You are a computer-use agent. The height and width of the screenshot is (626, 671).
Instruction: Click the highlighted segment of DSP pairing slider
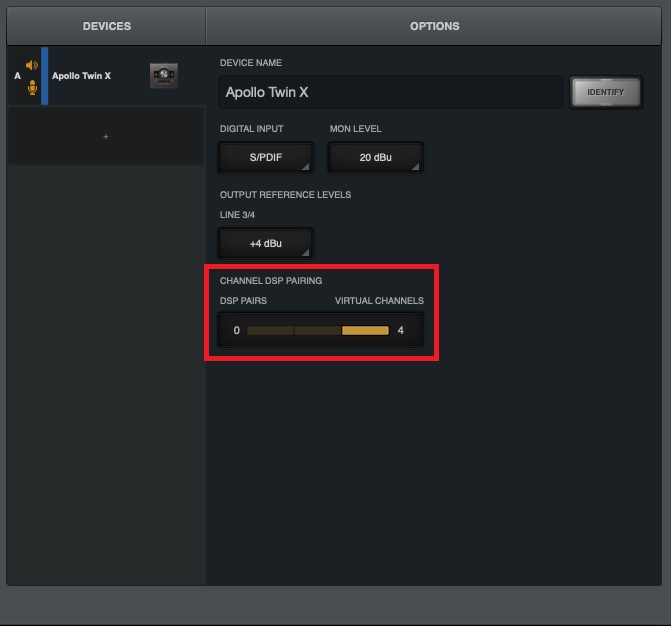[365, 330]
